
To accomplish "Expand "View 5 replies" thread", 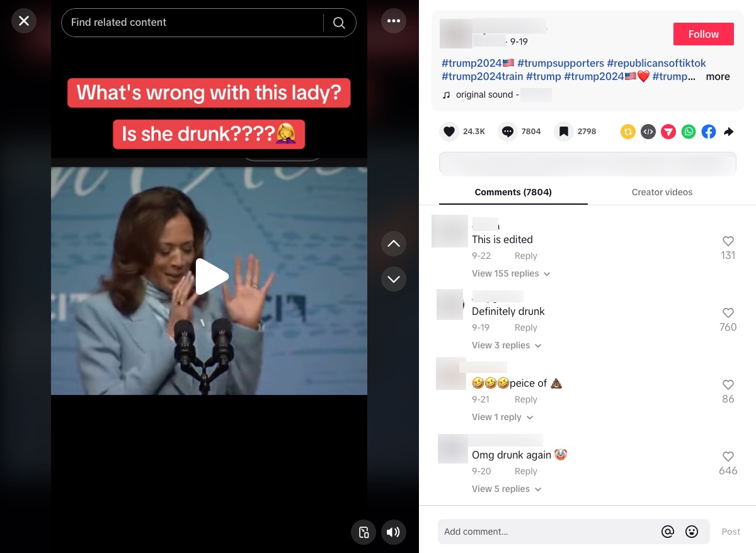I will (506, 489).
